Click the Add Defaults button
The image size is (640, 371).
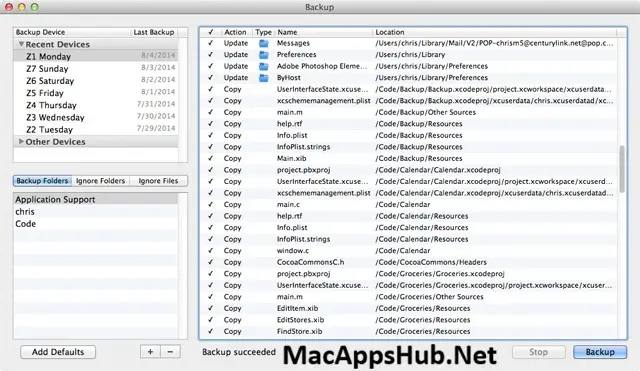click(x=58, y=352)
